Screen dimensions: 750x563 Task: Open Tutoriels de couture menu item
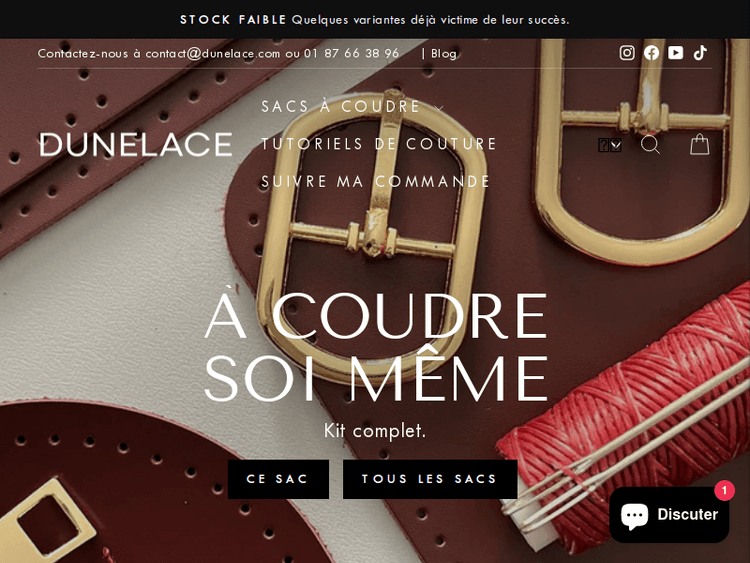pyautogui.click(x=379, y=144)
